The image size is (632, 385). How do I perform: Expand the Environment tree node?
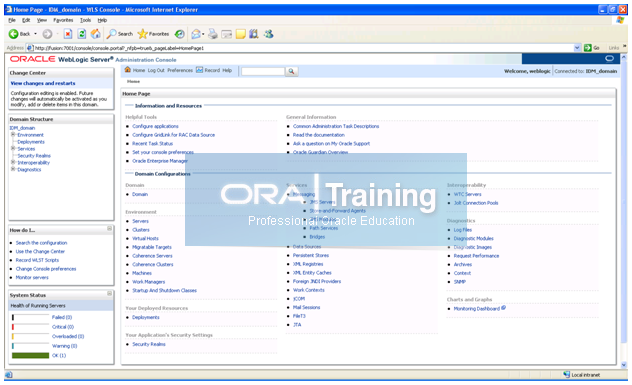click(x=13, y=135)
